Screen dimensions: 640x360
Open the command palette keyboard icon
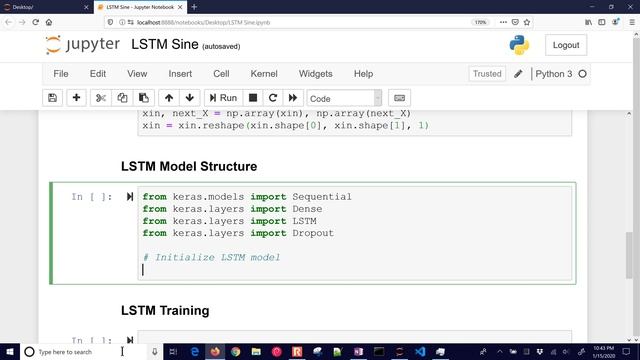click(399, 98)
